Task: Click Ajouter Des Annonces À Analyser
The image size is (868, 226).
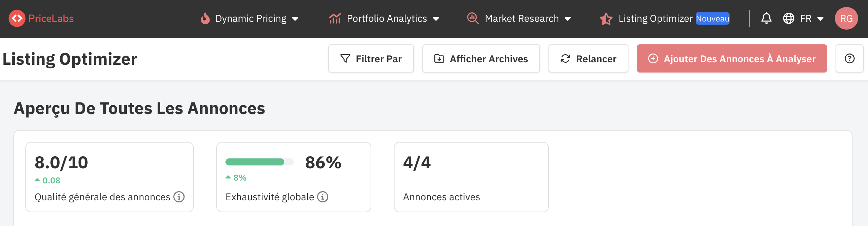Action: pyautogui.click(x=732, y=58)
